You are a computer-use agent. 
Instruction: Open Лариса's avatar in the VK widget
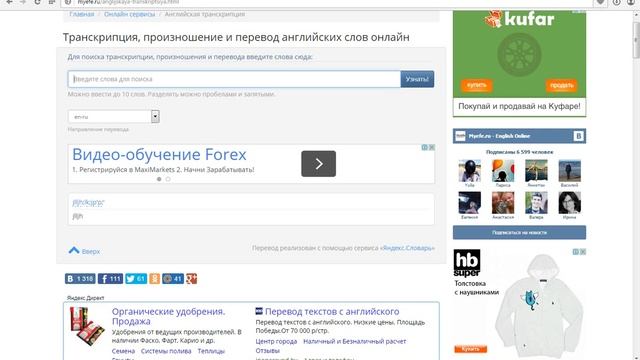503,170
